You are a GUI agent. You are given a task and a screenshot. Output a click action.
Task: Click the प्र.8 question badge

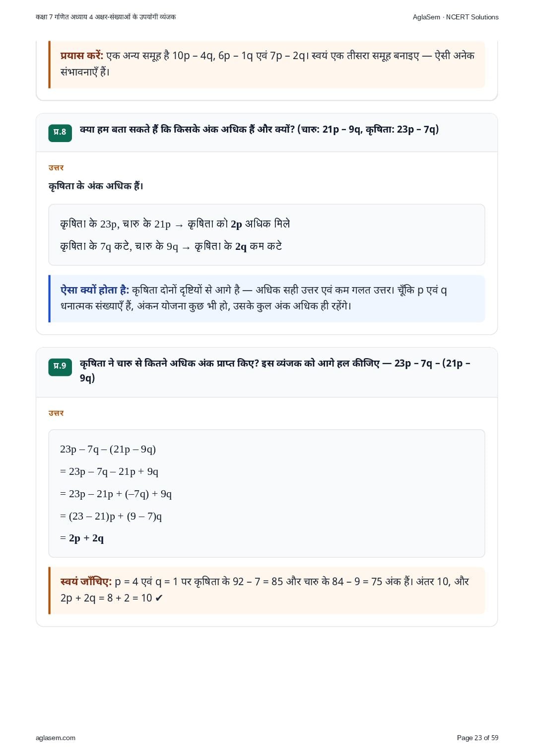[x=60, y=132]
